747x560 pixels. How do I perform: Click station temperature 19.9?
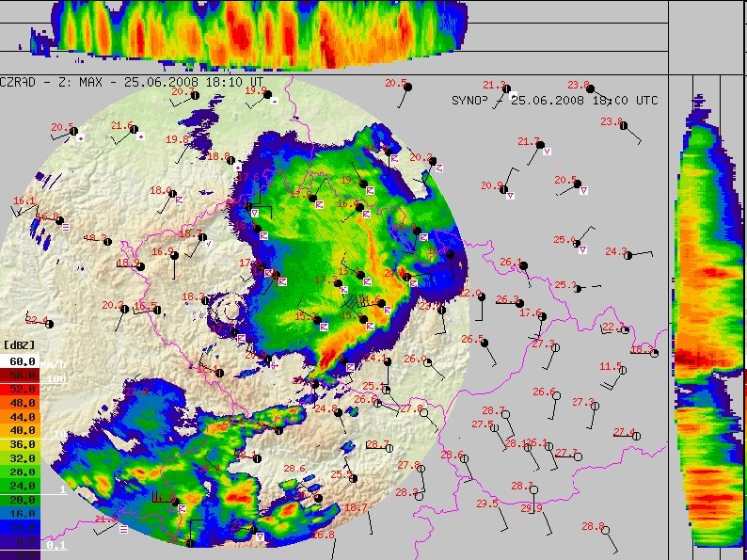pyautogui.click(x=256, y=90)
